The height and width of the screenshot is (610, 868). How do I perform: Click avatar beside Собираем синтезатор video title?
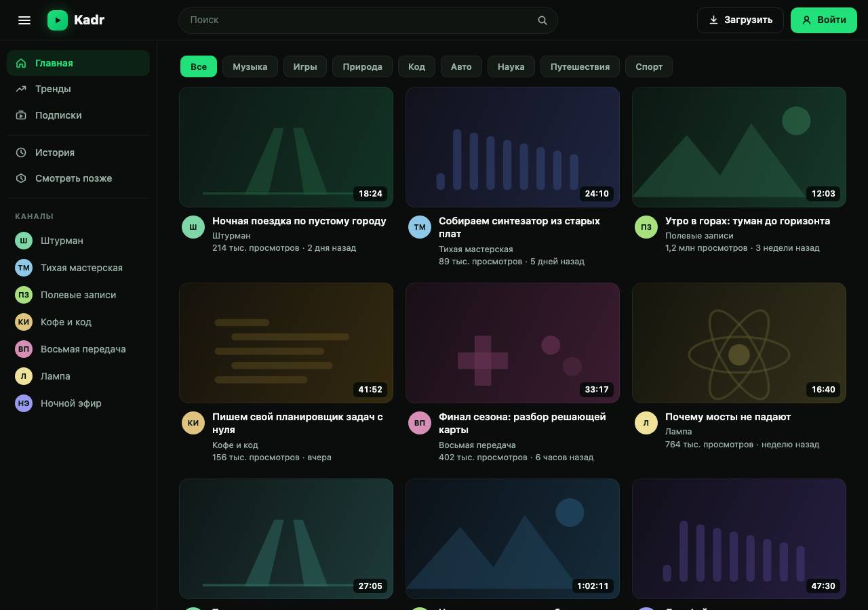tap(420, 227)
